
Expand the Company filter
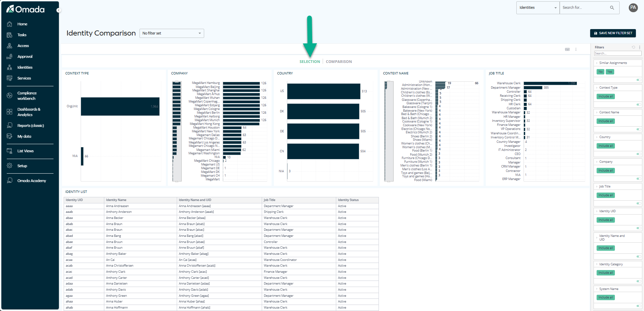[x=597, y=162]
